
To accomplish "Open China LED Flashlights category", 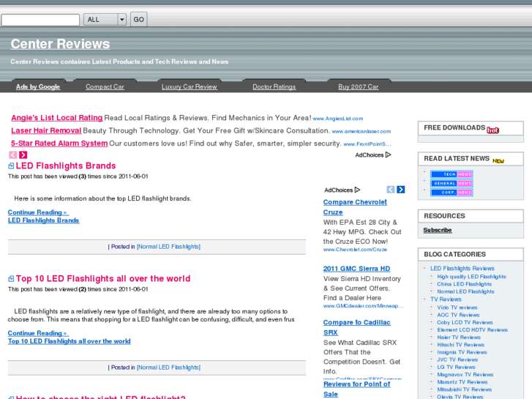I will pyautogui.click(x=464, y=284).
